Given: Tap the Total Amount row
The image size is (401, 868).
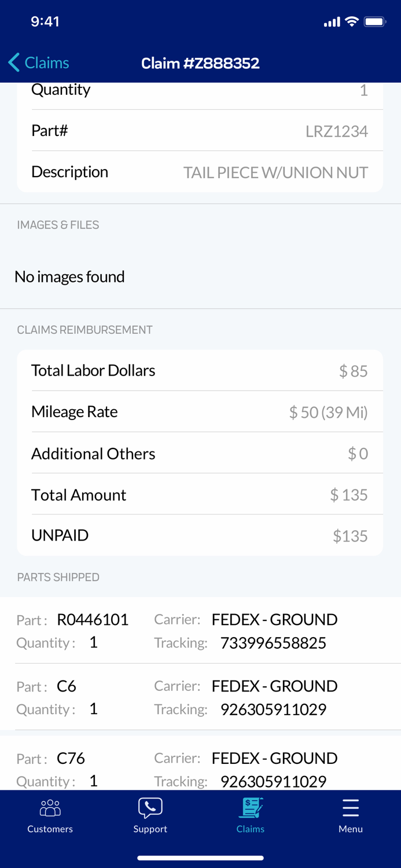Looking at the screenshot, I should point(200,495).
